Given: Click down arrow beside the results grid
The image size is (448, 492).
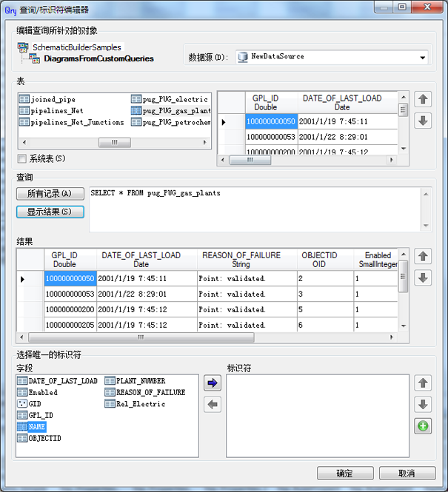Looking at the screenshot, I should click(423, 278).
